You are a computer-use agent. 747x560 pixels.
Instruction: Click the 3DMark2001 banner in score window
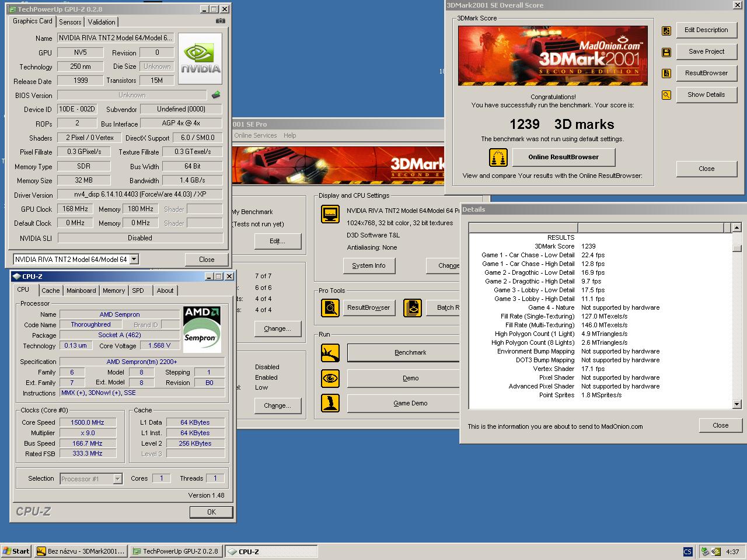(x=553, y=55)
